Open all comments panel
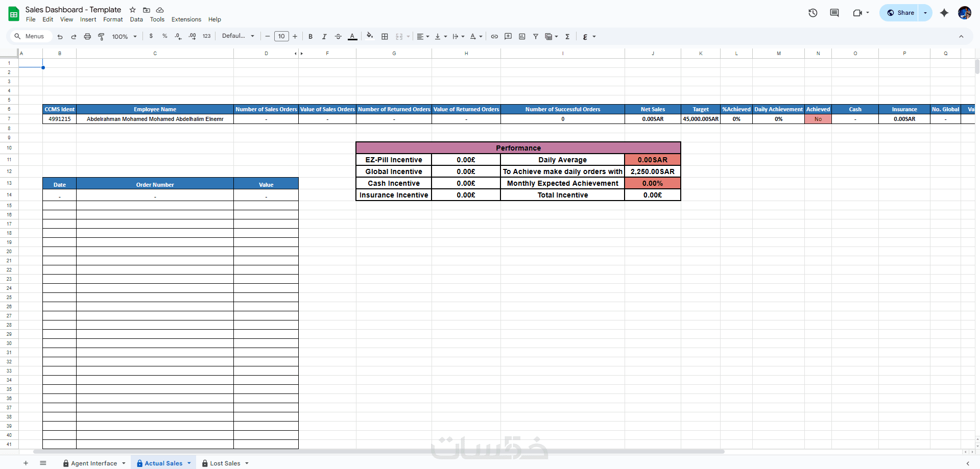Screen dimensions: 980x469 point(834,13)
